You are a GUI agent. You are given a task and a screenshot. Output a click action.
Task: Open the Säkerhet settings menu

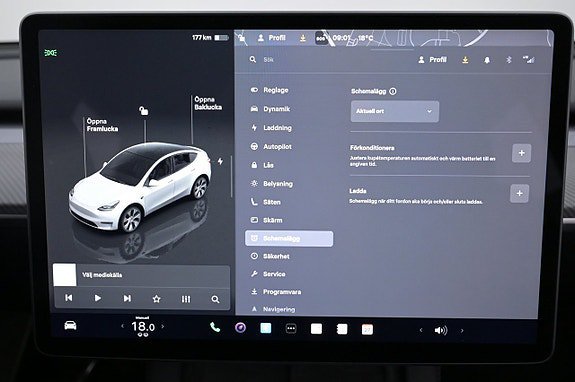(x=270, y=256)
